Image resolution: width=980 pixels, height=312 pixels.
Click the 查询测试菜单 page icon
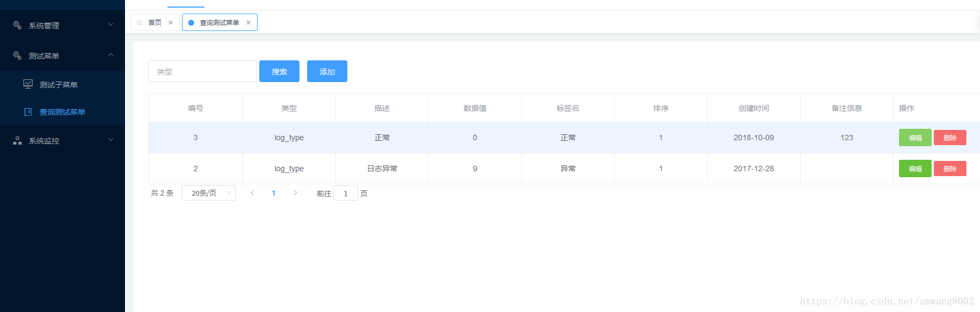[28, 112]
